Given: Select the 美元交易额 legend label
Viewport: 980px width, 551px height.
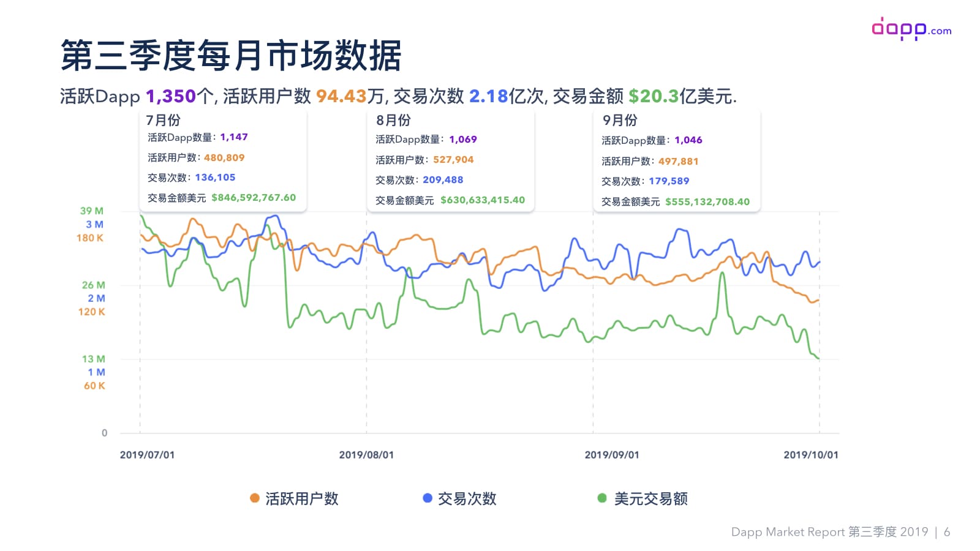Looking at the screenshot, I should pyautogui.click(x=651, y=499).
